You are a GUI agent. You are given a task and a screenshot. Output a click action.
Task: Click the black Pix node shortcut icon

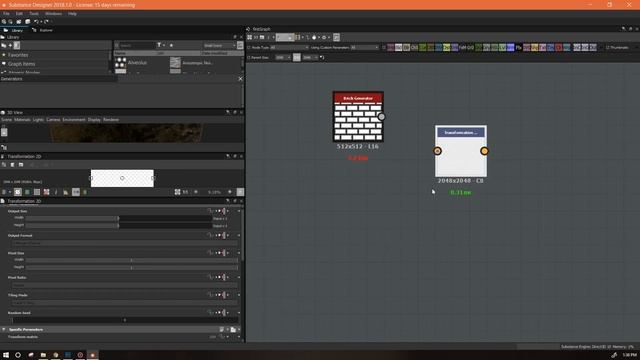tap(518, 48)
